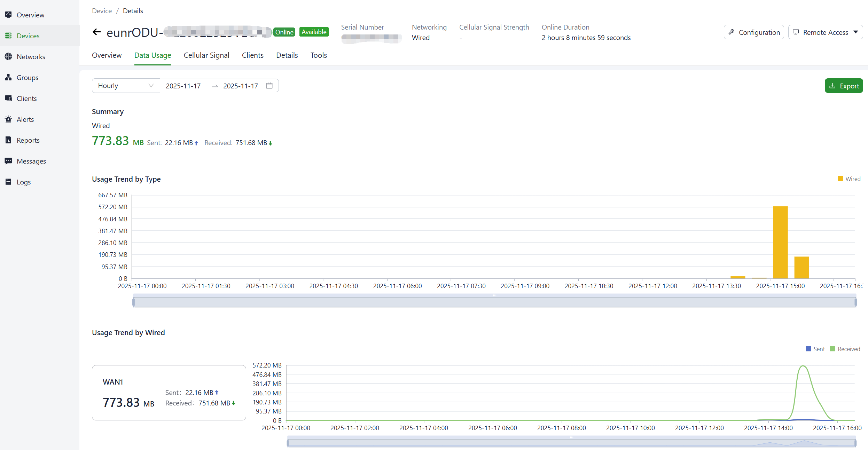Open calendar icon in date range
Image resolution: width=868 pixels, height=450 pixels.
(x=269, y=86)
